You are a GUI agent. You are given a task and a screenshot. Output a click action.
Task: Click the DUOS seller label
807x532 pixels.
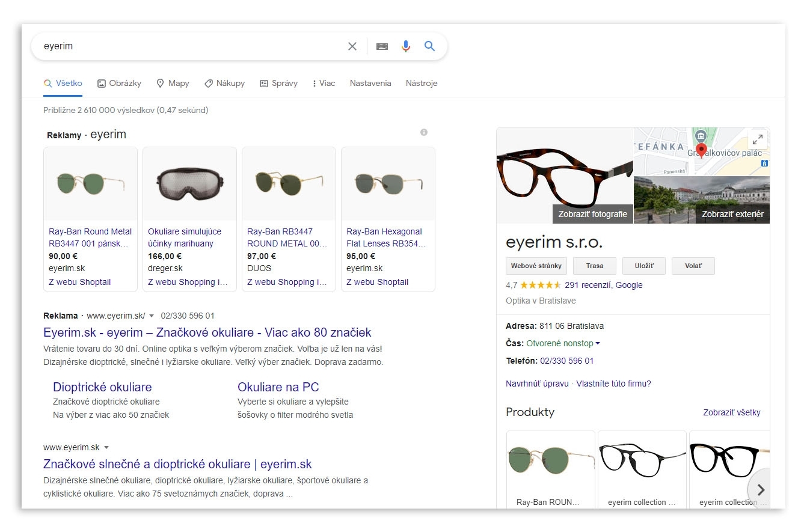click(x=259, y=268)
